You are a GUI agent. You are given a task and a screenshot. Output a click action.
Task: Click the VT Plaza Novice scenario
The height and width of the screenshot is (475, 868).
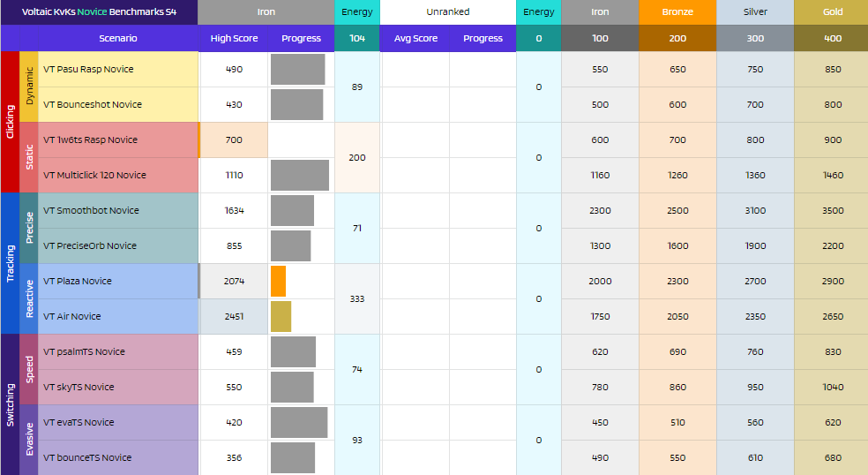[118, 281]
